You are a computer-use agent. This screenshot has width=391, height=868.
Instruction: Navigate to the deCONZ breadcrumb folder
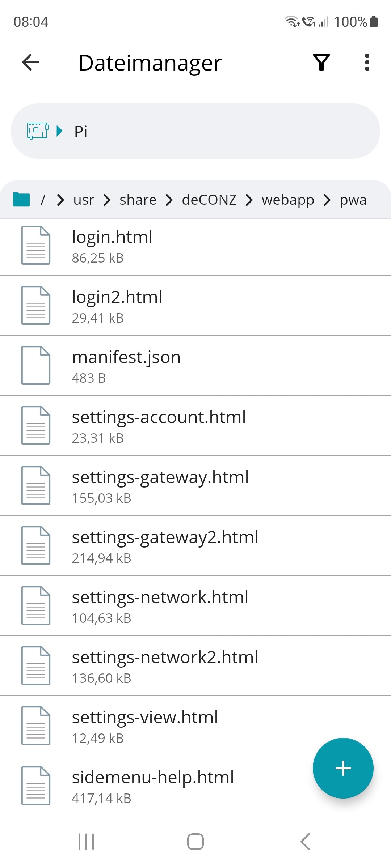(209, 200)
